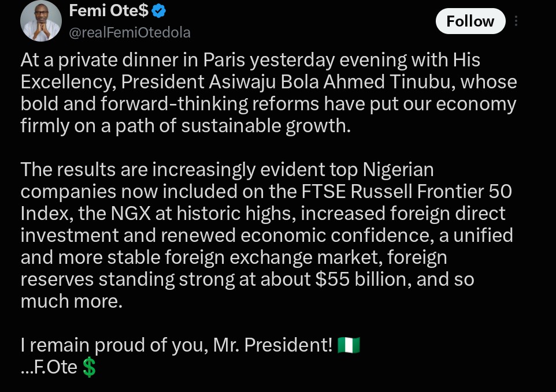Follow the Femi Ote$ account

pyautogui.click(x=470, y=21)
